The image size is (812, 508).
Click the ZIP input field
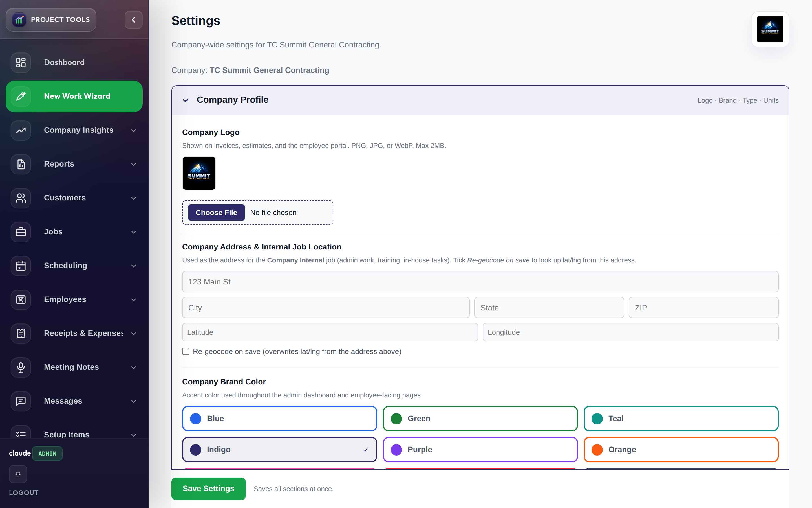click(703, 308)
